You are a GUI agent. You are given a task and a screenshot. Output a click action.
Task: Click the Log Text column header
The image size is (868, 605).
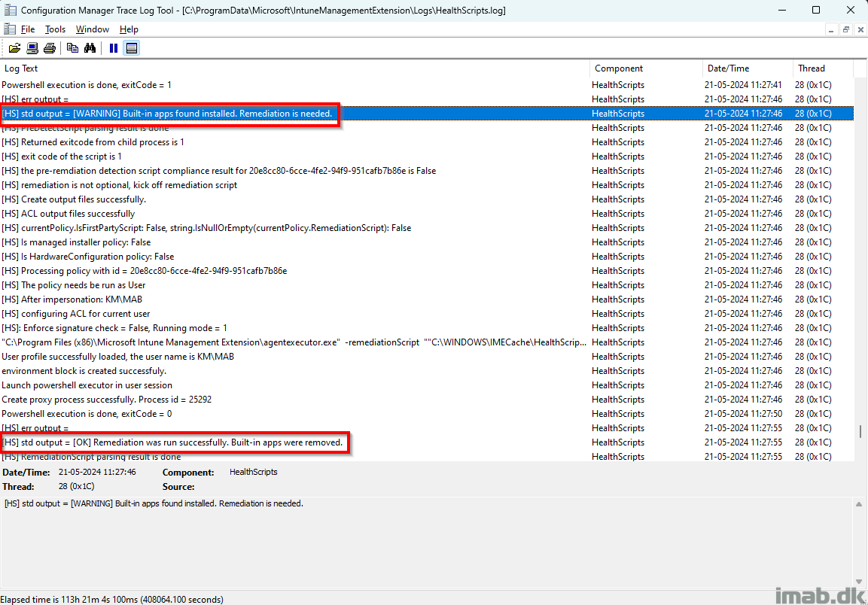click(x=295, y=68)
